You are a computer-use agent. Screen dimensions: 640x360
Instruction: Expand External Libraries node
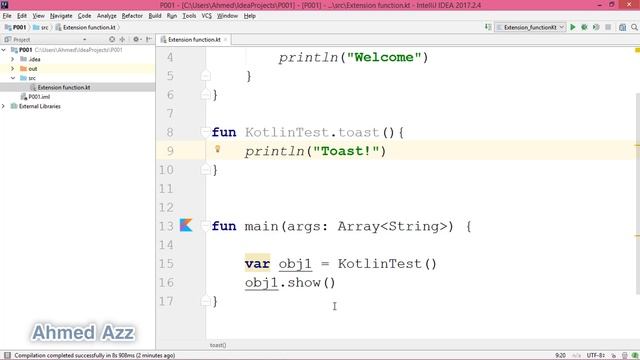tap(4, 106)
